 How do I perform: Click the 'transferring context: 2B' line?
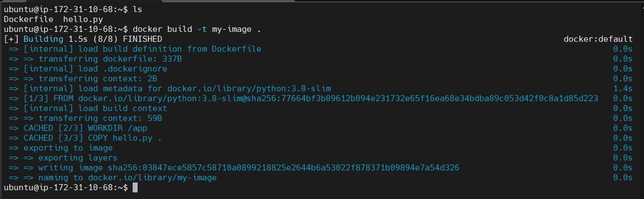(98, 79)
